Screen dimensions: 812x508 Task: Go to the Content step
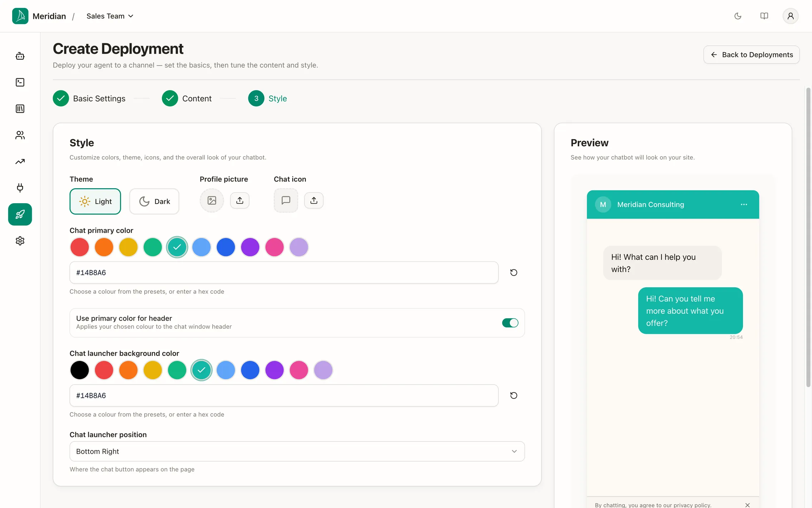[187, 98]
